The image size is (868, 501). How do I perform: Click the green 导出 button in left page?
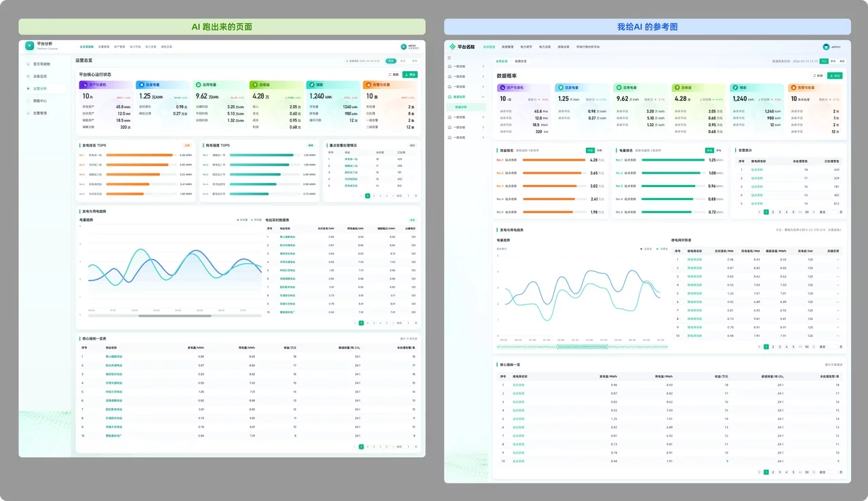(x=410, y=75)
